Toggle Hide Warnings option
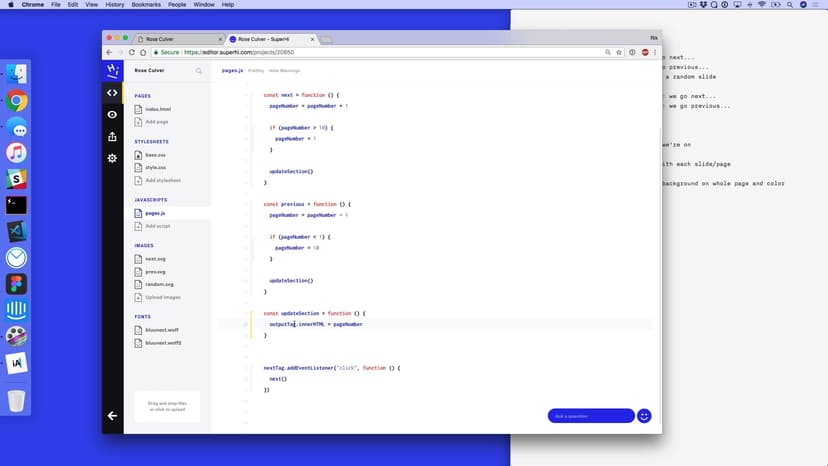 [284, 71]
